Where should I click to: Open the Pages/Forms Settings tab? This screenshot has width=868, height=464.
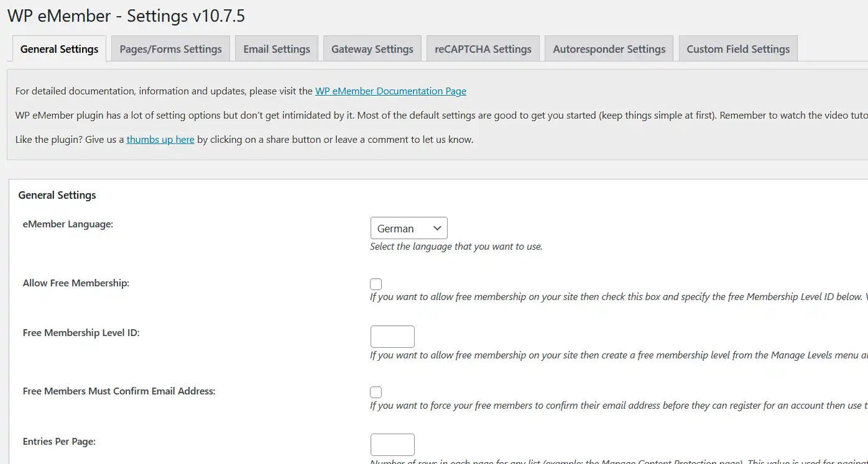click(x=170, y=49)
